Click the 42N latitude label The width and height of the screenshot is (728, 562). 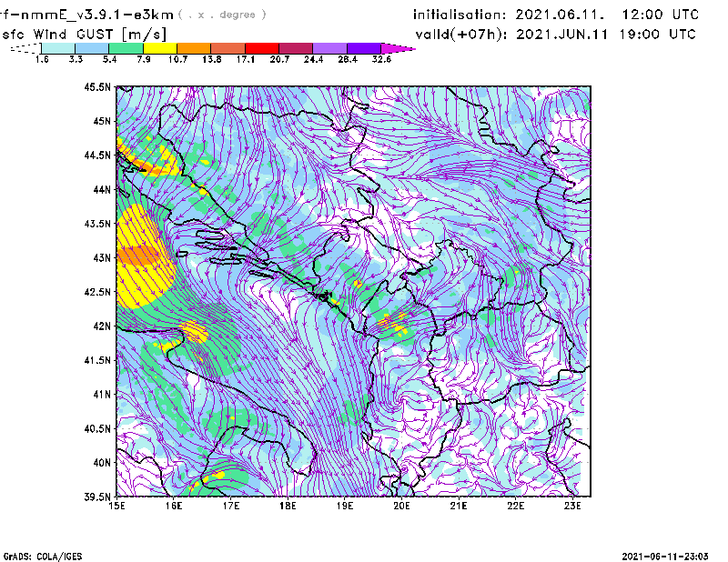pos(102,326)
